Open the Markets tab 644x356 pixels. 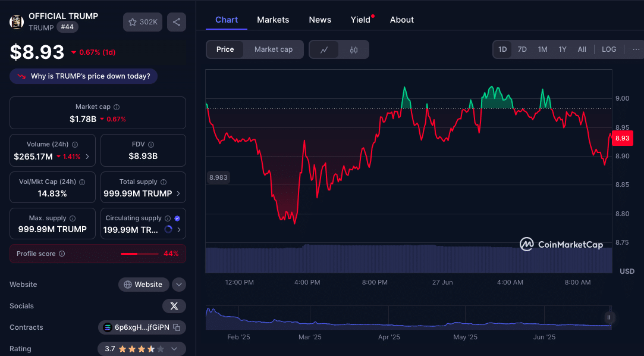click(x=273, y=20)
